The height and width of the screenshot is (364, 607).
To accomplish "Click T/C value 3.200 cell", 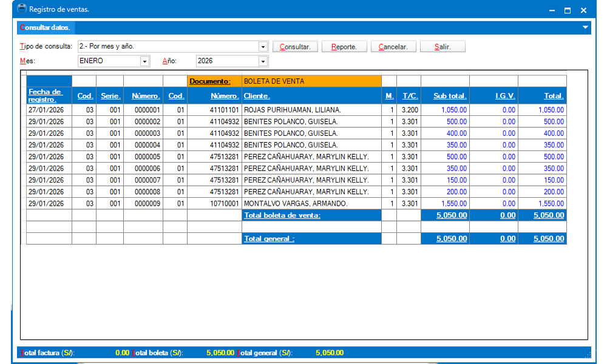I will [409, 110].
